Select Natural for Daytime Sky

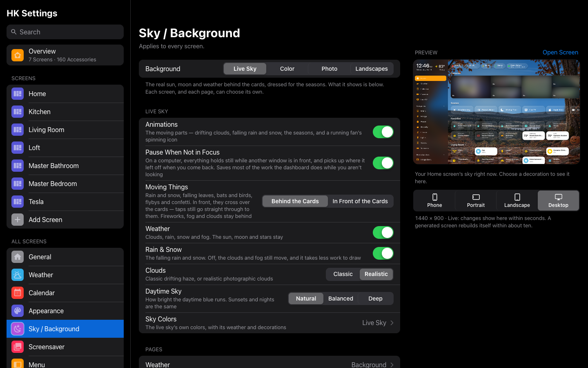[x=306, y=298]
